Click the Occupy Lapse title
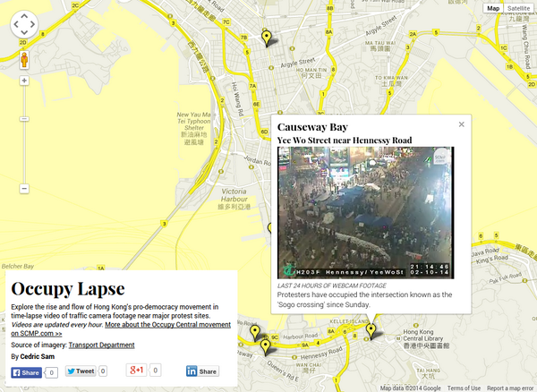Screen dimensions: 537x392 pyautogui.click(x=68, y=288)
